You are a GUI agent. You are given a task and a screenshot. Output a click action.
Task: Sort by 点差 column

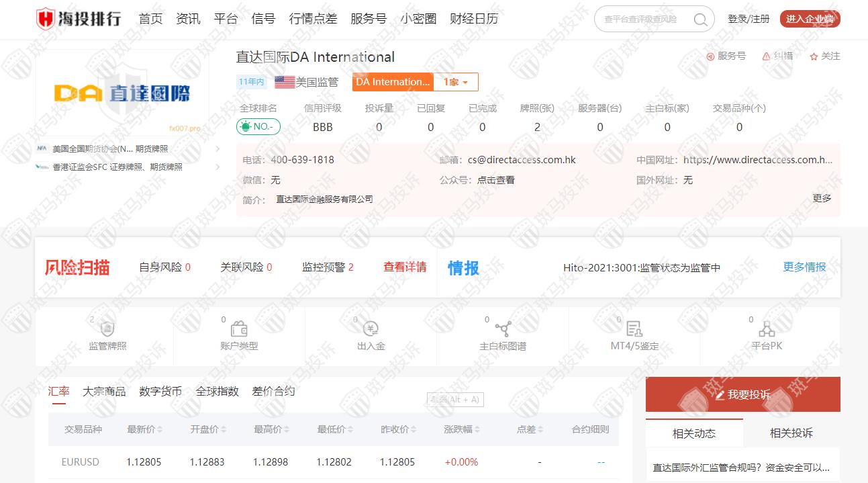pos(530,429)
